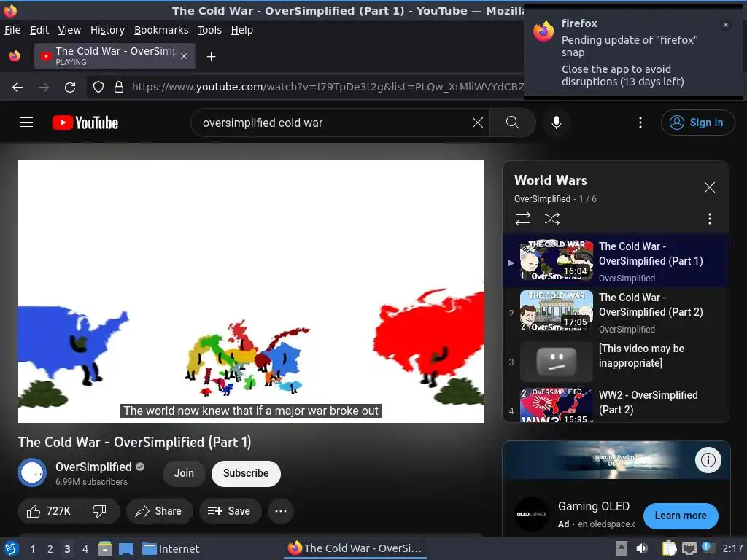The image size is (747, 560).
Task: Open more actions ellipsis below the video
Action: click(281, 511)
